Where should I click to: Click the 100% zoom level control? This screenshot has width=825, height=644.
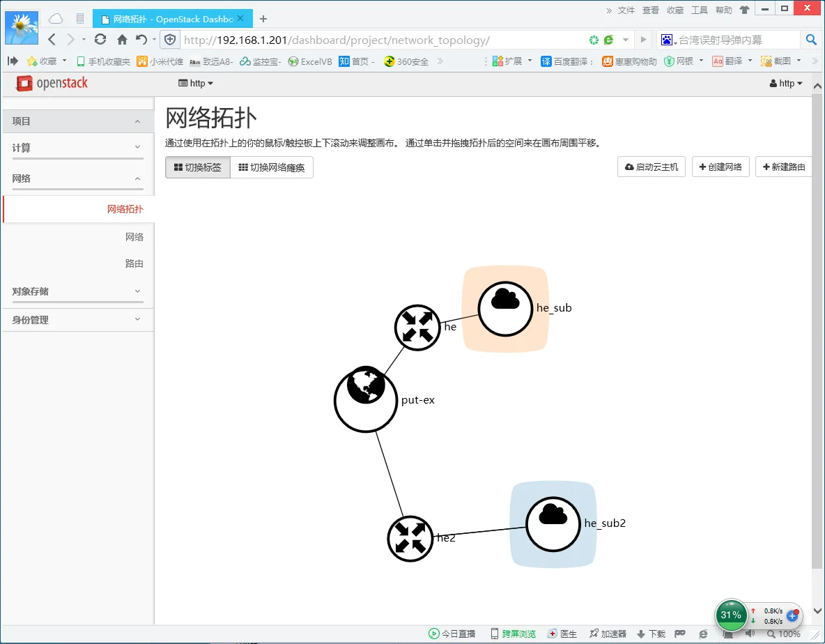tap(784, 634)
